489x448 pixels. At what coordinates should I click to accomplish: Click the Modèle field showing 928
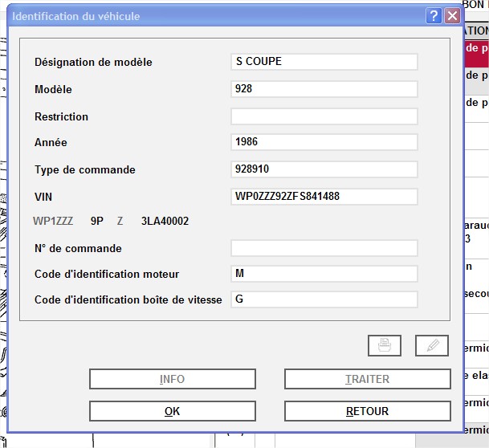pos(324,89)
